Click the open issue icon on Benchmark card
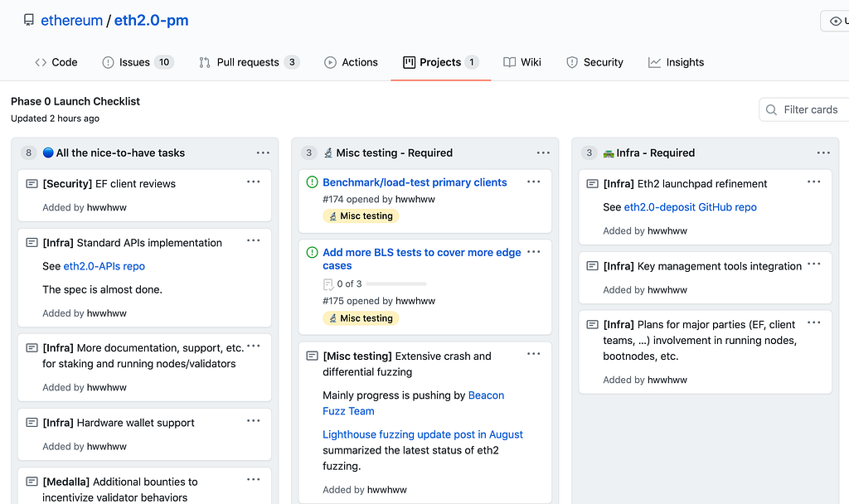The image size is (849, 504). click(x=312, y=182)
